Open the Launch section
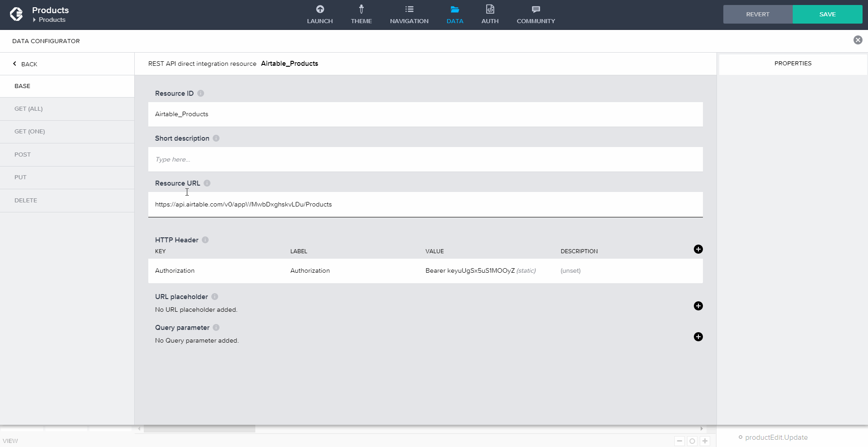This screenshot has height=447, width=868. point(320,15)
